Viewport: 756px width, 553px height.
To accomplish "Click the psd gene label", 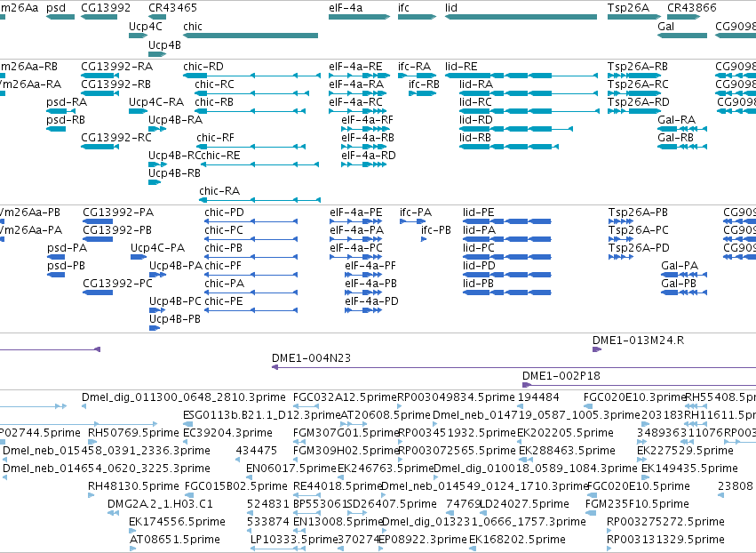I will [56, 8].
